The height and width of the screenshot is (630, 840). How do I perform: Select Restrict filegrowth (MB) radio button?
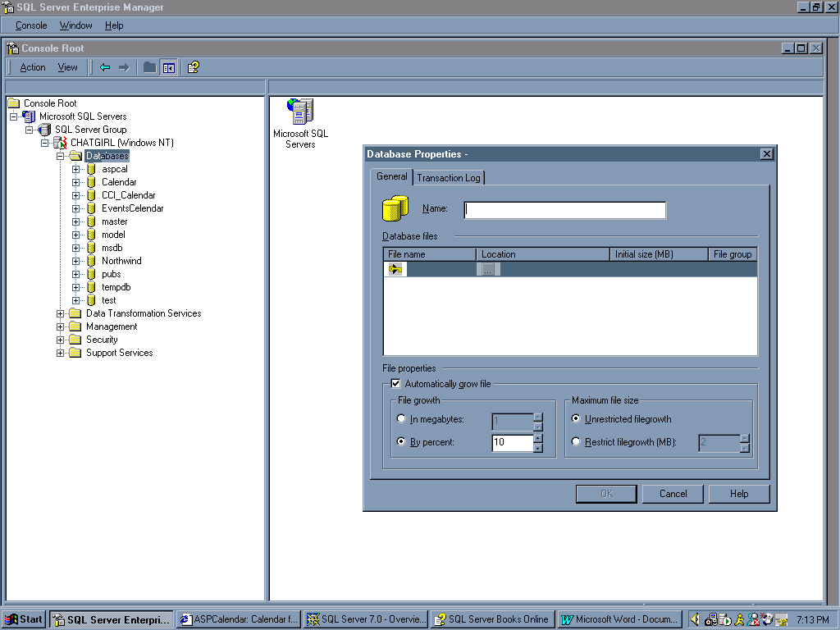576,442
